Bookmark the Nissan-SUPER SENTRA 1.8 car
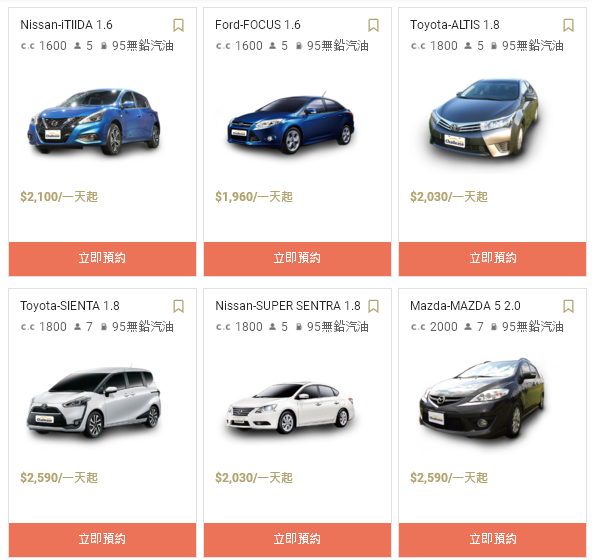 [373, 306]
